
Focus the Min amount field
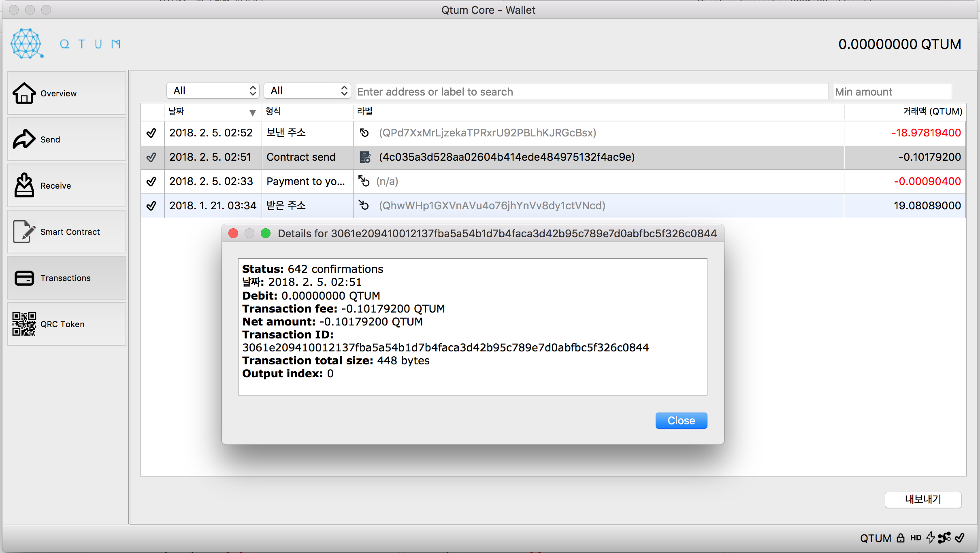coord(893,91)
